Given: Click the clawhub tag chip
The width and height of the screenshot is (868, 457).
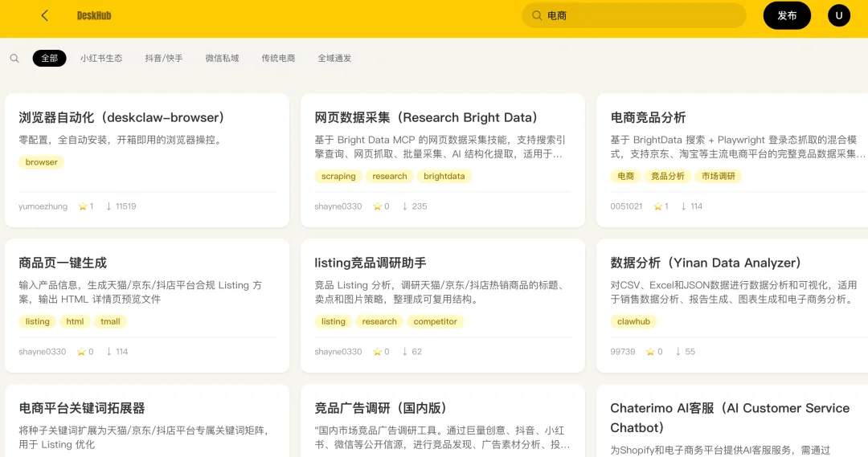Looking at the screenshot, I should (633, 321).
